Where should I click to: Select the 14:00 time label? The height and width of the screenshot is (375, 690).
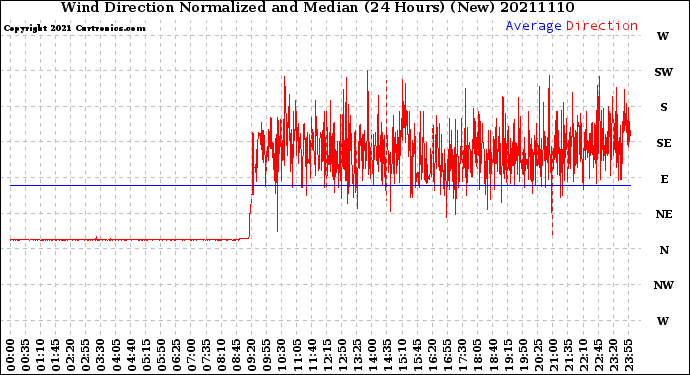tap(372, 355)
